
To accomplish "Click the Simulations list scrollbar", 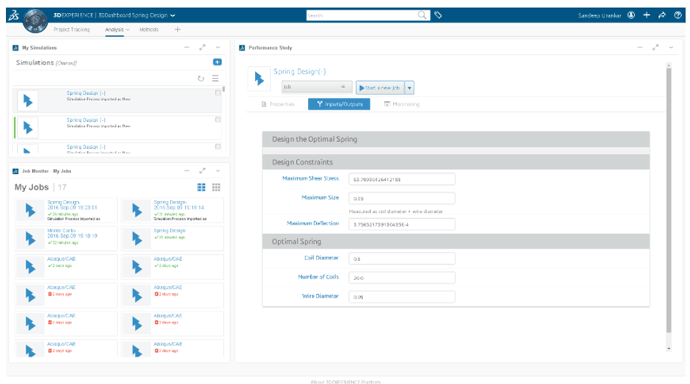I will click(224, 89).
